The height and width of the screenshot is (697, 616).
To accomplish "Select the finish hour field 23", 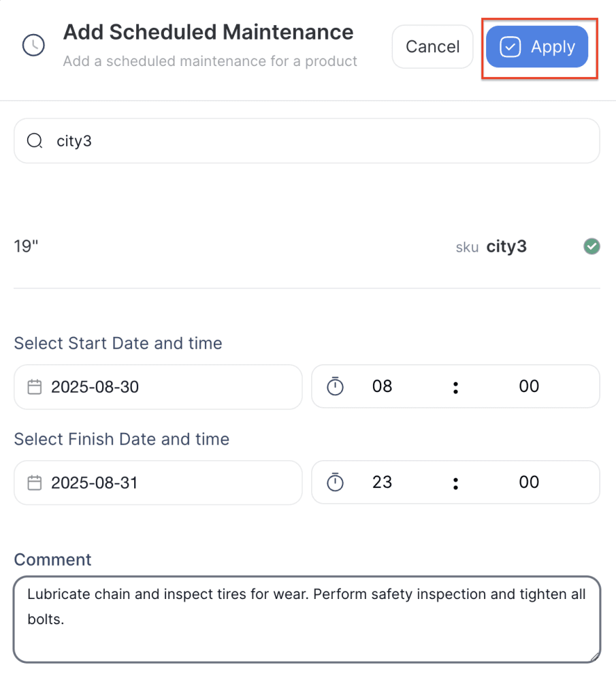I will coord(383,483).
